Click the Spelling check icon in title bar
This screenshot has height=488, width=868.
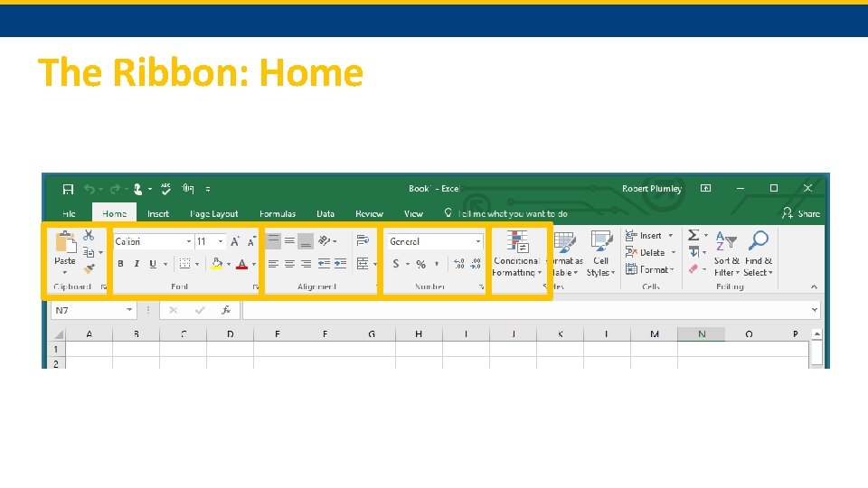(166, 189)
